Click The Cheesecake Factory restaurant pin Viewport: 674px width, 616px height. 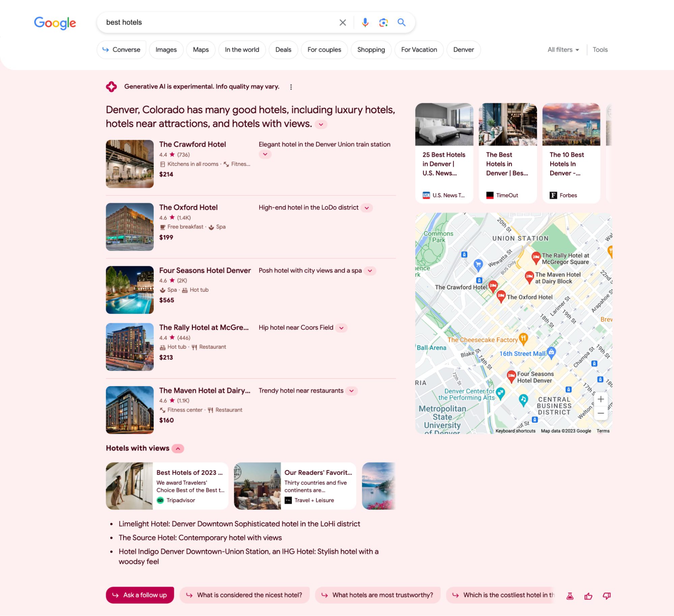(523, 339)
